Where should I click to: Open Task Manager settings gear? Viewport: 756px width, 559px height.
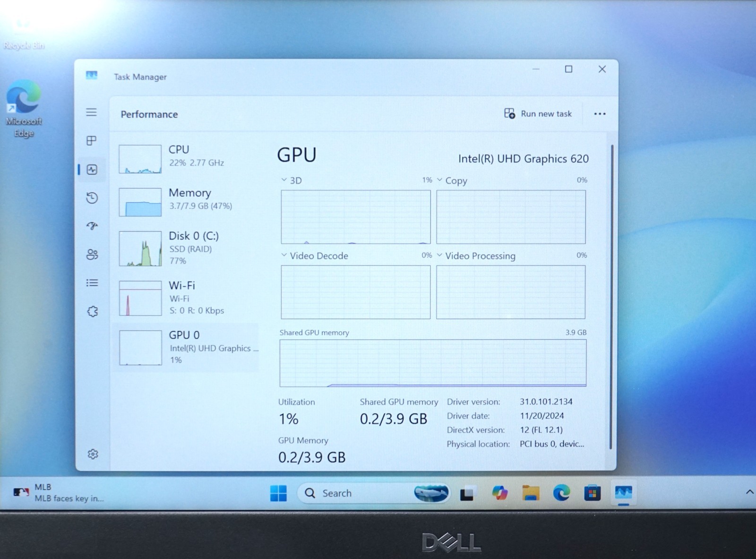(x=93, y=454)
